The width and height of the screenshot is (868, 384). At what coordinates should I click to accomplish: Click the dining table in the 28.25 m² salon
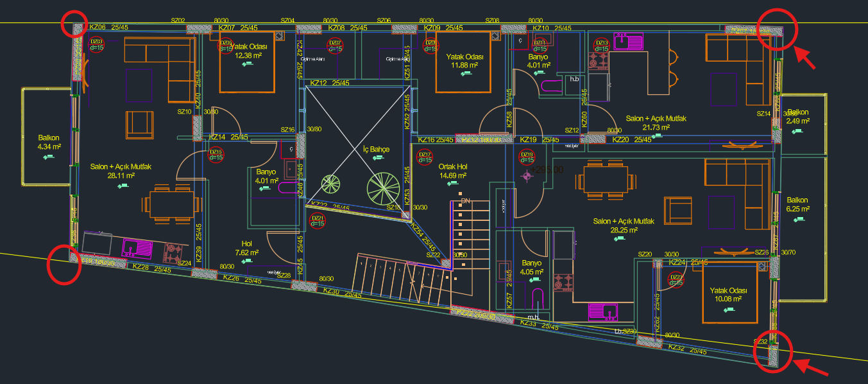point(604,180)
